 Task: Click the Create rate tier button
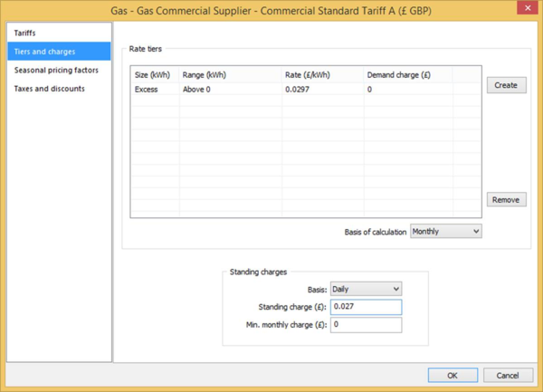coord(506,85)
